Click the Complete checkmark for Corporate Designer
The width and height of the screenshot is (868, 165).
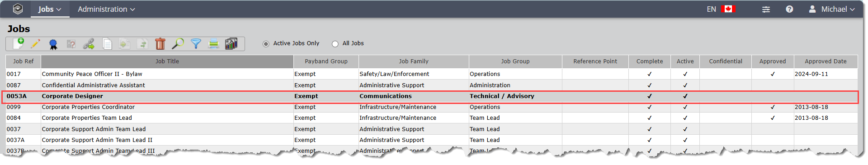click(650, 96)
